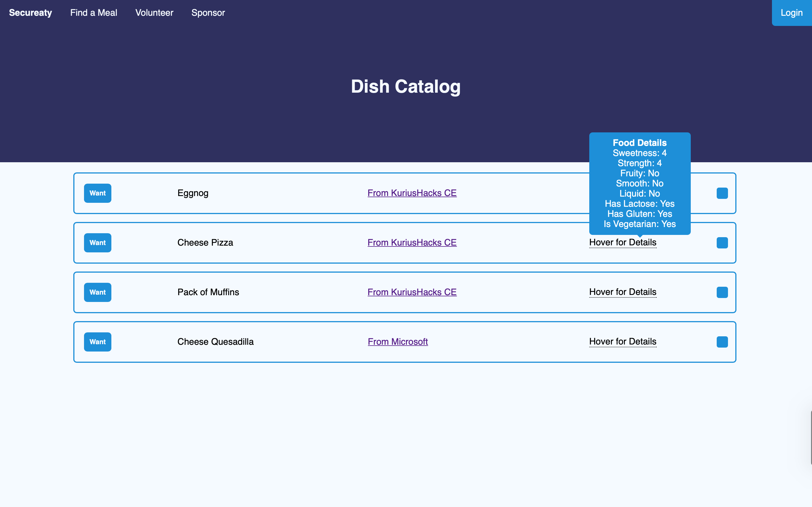
Task: Toggle the Cheese Quesadilla row's blue square
Action: [x=722, y=342]
